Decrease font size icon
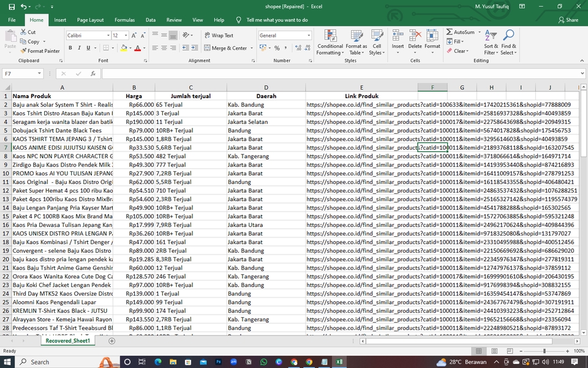Image resolution: width=588 pixels, height=368 pixels. [143, 36]
